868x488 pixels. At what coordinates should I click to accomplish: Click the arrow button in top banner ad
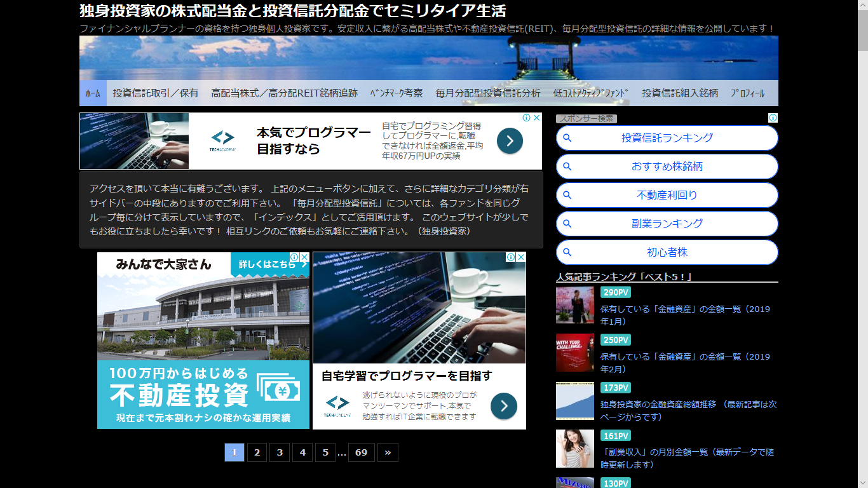coord(510,141)
